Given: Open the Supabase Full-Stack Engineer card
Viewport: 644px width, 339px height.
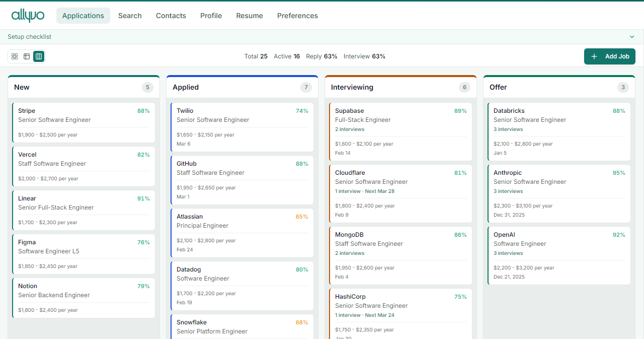Looking at the screenshot, I should (x=400, y=131).
